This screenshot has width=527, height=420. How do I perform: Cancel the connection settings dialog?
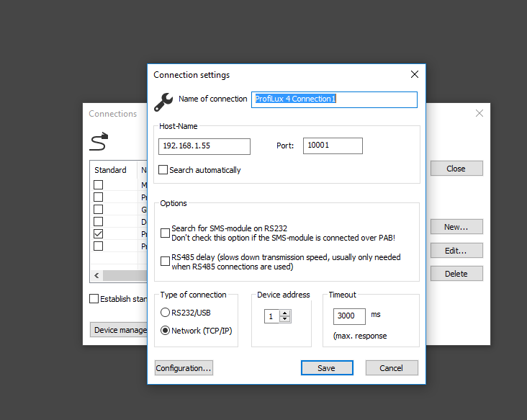click(392, 368)
